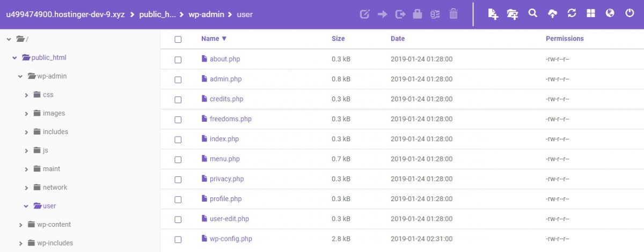644x252 pixels.
Task: Open the admin.php file link
Action: tap(225, 79)
